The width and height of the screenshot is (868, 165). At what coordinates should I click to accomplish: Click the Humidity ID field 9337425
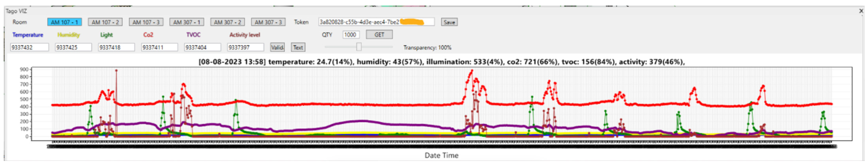pos(73,48)
